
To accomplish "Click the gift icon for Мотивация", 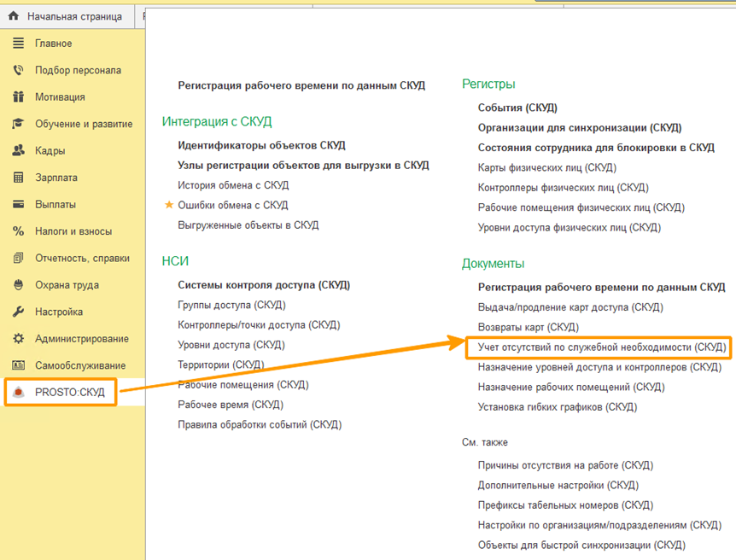I will [18, 97].
